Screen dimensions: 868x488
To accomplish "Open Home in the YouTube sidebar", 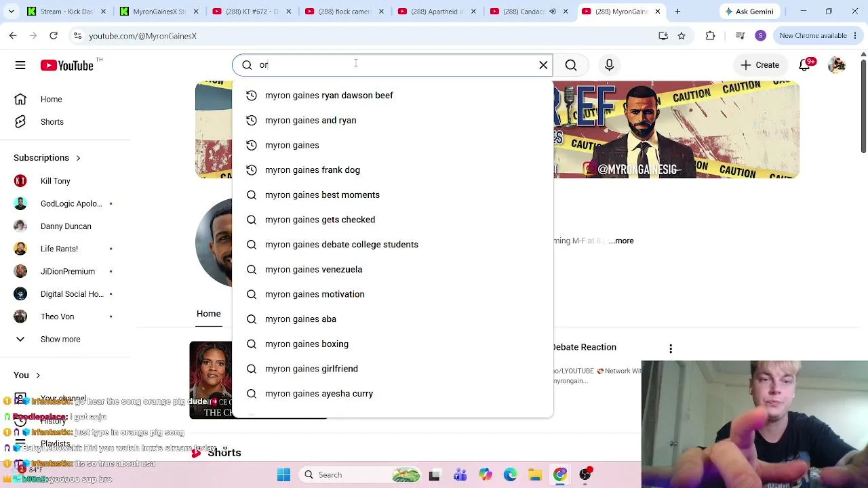I will 65,100.
